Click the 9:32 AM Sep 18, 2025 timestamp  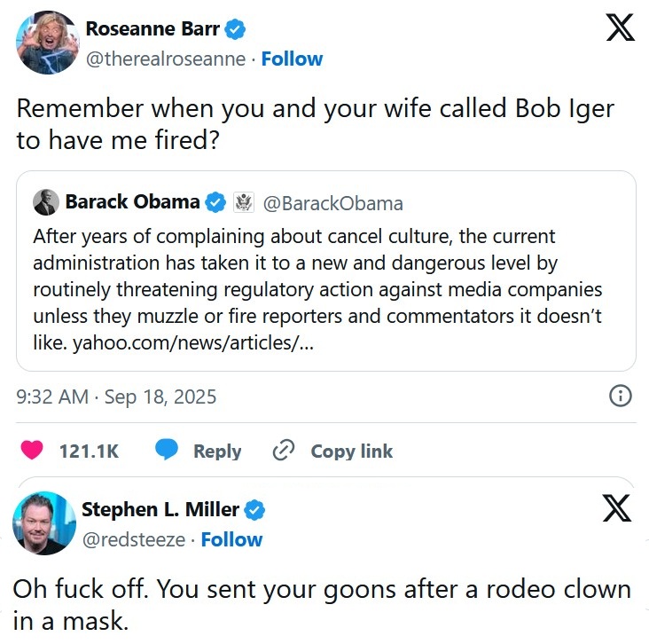(x=116, y=397)
